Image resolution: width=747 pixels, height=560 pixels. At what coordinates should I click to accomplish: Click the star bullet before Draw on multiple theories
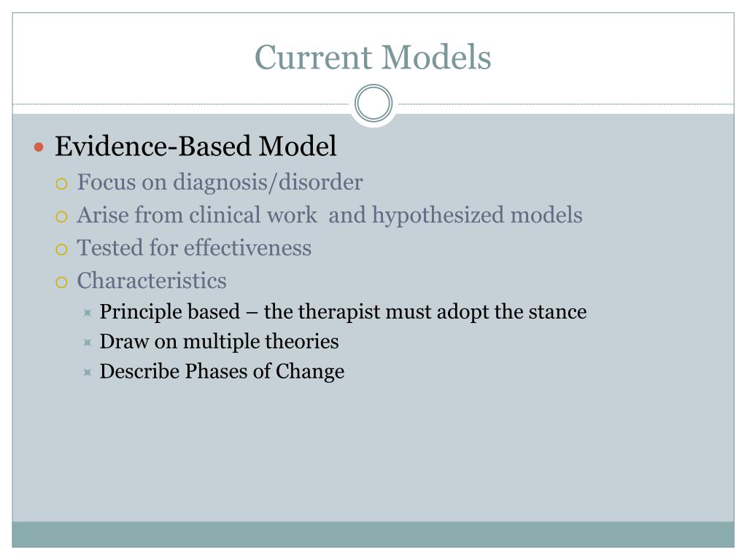tap(88, 343)
